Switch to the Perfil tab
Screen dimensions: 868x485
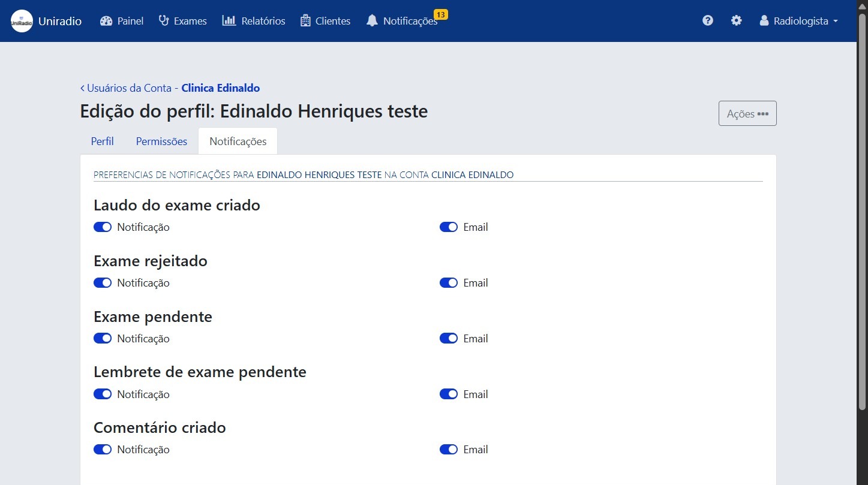click(x=102, y=141)
